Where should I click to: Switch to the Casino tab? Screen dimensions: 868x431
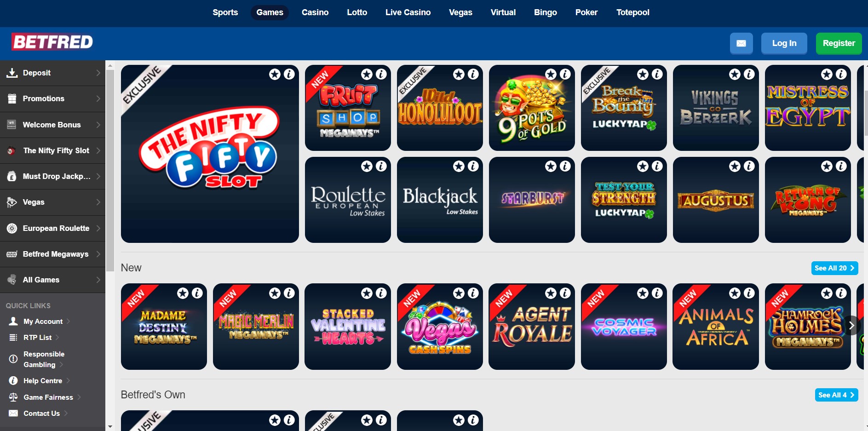[x=315, y=12]
